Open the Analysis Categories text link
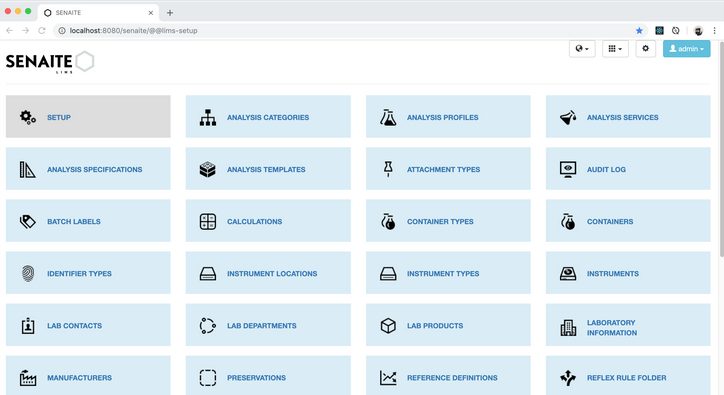The width and height of the screenshot is (724, 395). click(x=268, y=117)
